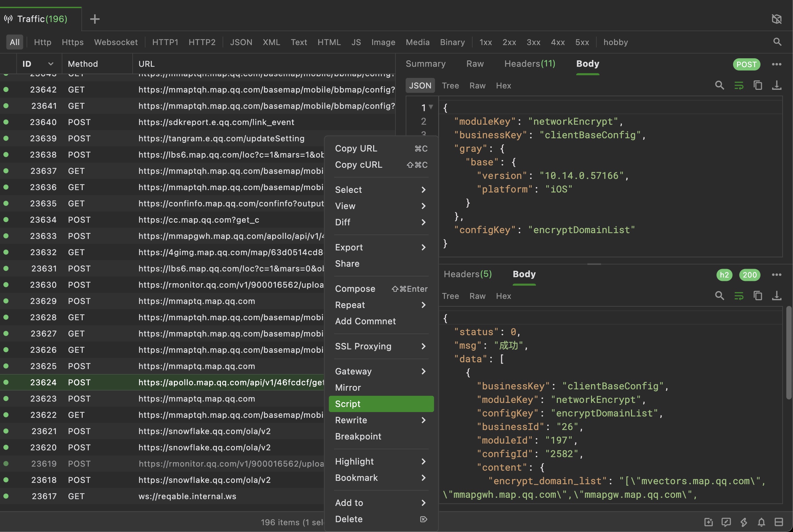Image resolution: width=793 pixels, height=532 pixels.
Task: Toggle word wrap in request body
Action: tap(739, 85)
